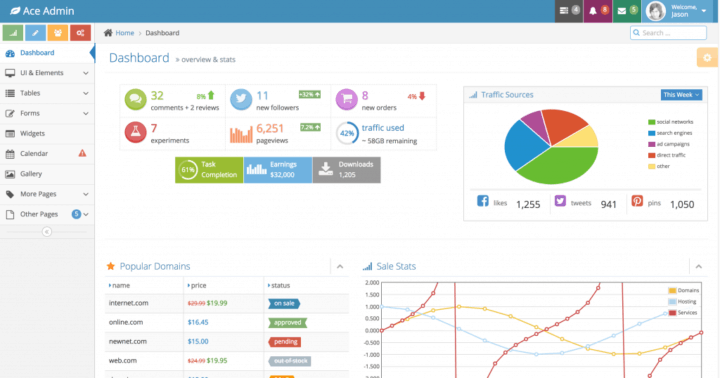Click the Downloads 1,205 grey box

click(x=347, y=170)
